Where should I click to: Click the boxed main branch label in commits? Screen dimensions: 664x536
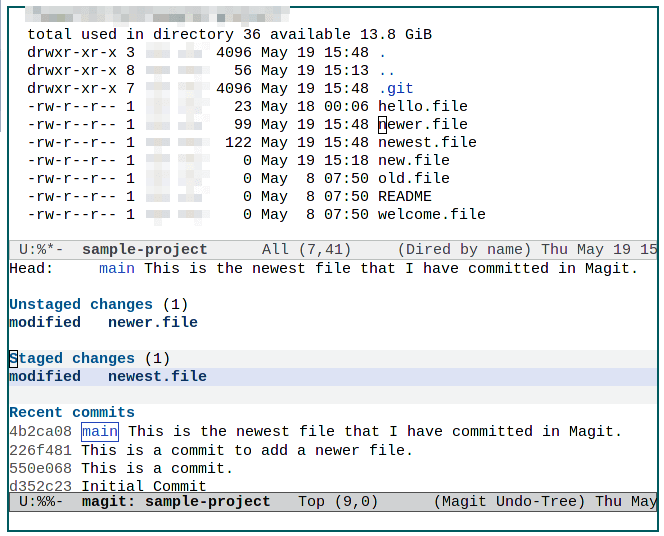(100, 431)
